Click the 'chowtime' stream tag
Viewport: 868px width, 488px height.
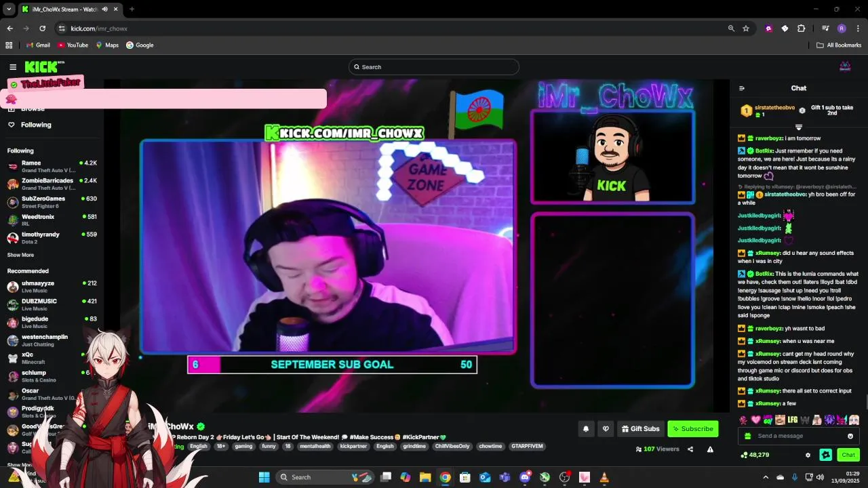point(490,447)
